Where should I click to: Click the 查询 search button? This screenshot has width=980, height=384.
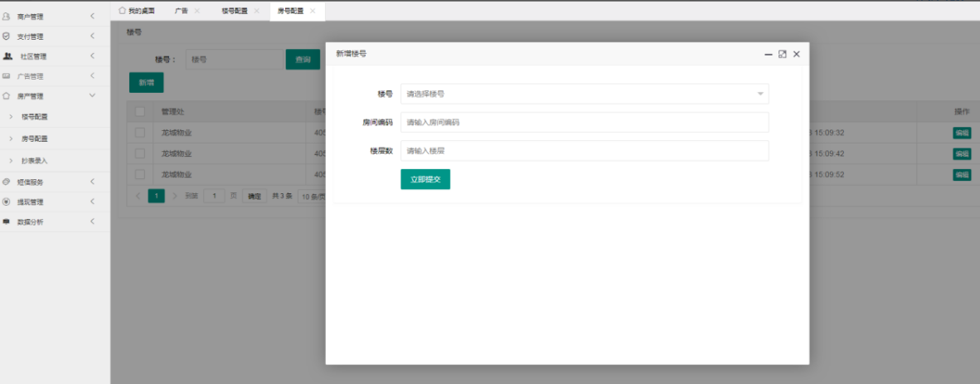pos(303,60)
